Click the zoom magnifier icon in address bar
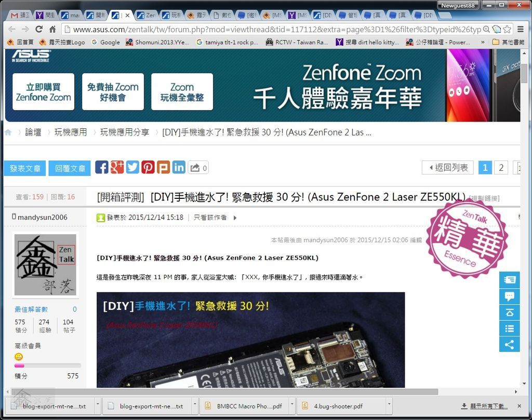Viewport: 532px width, 420px height. click(x=486, y=30)
